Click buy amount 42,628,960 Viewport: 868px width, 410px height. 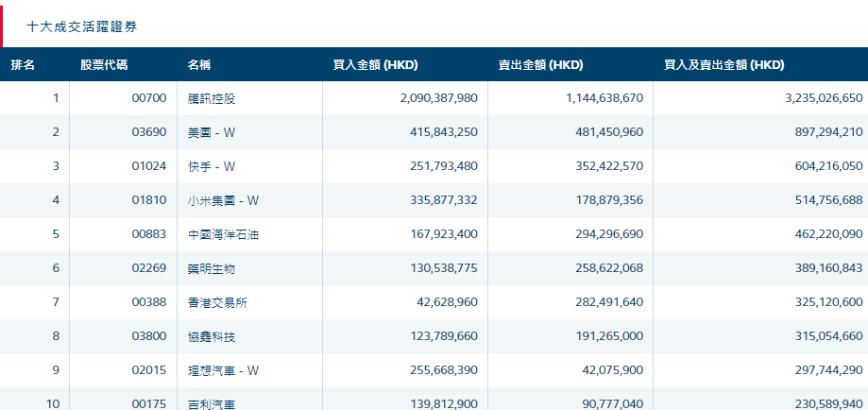tap(447, 302)
